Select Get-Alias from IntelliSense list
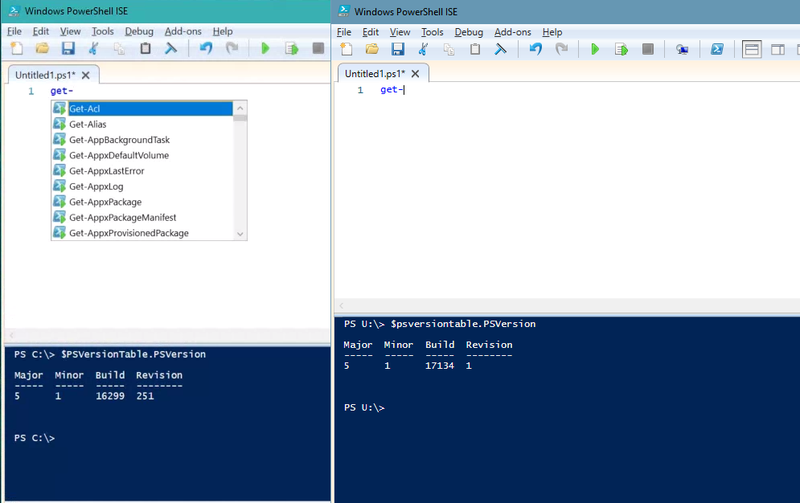Viewport: 800px width, 503px height. point(87,124)
